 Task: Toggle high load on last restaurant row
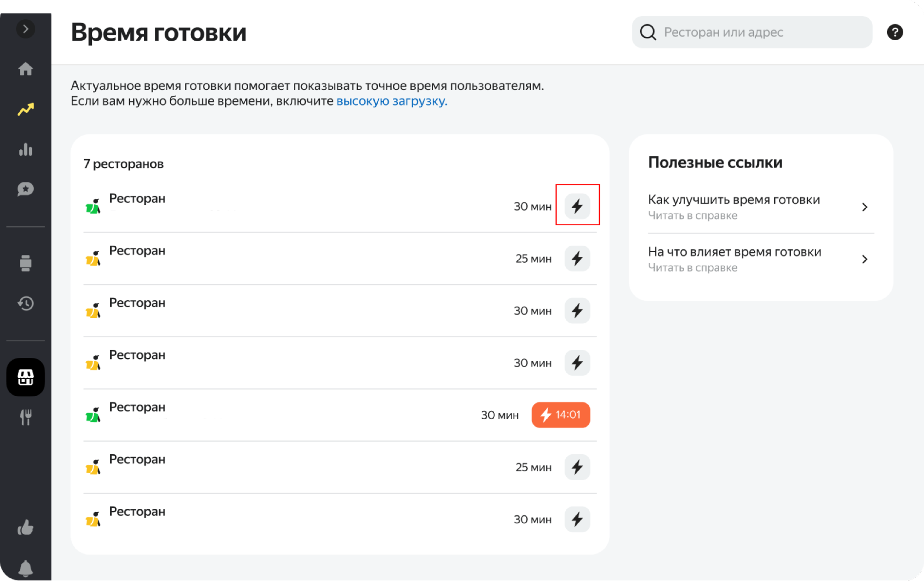pos(577,519)
